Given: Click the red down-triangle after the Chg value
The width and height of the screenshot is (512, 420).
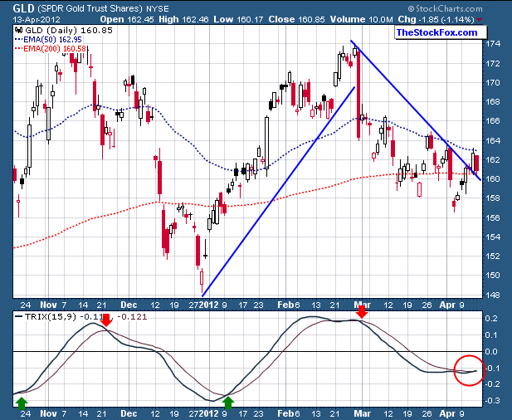Looking at the screenshot, I should [479, 20].
